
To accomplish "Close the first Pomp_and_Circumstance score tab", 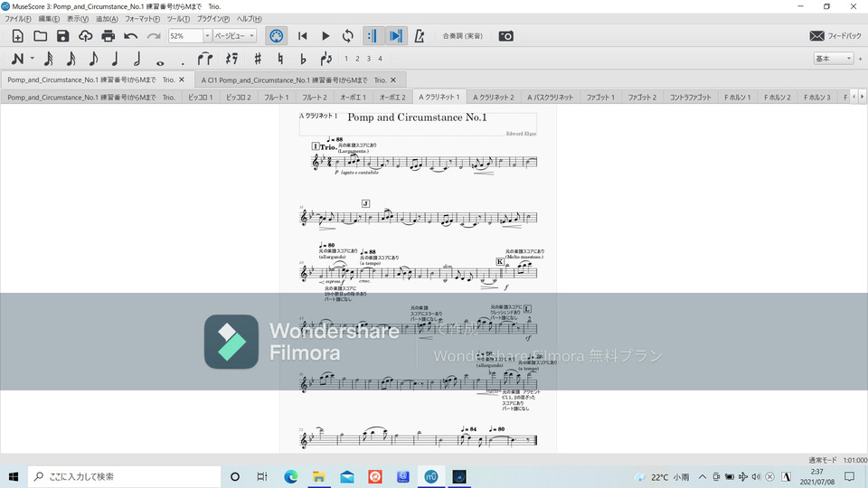I will (182, 80).
